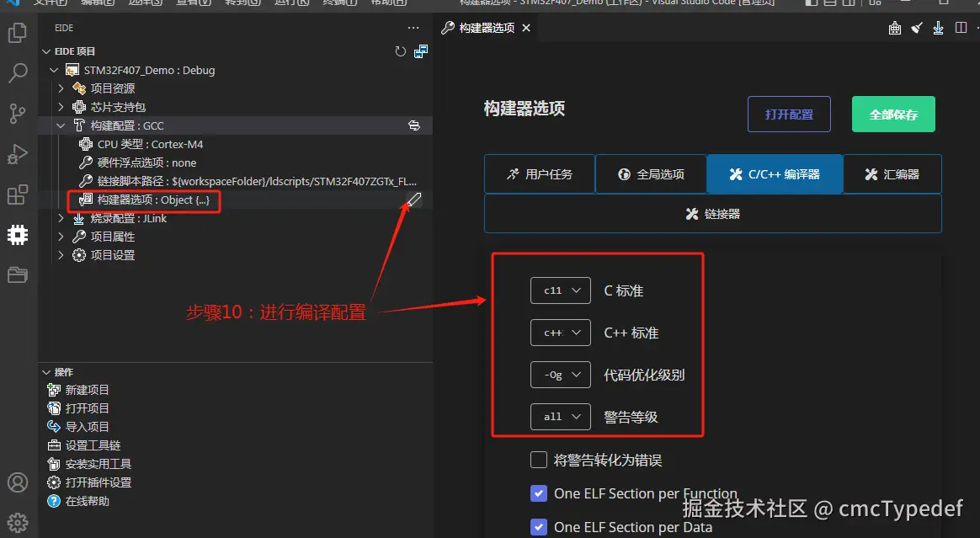Click the clean (broom) icon in editor toolbar
980x538 pixels.
tap(917, 28)
